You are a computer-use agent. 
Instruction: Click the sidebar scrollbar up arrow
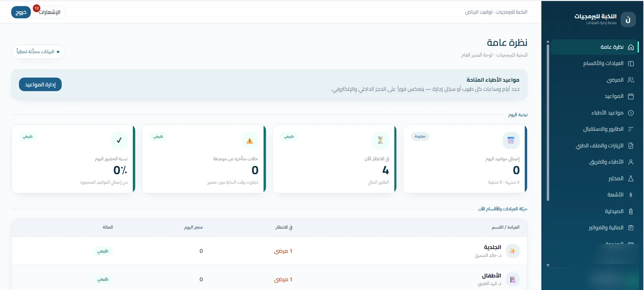tap(548, 41)
